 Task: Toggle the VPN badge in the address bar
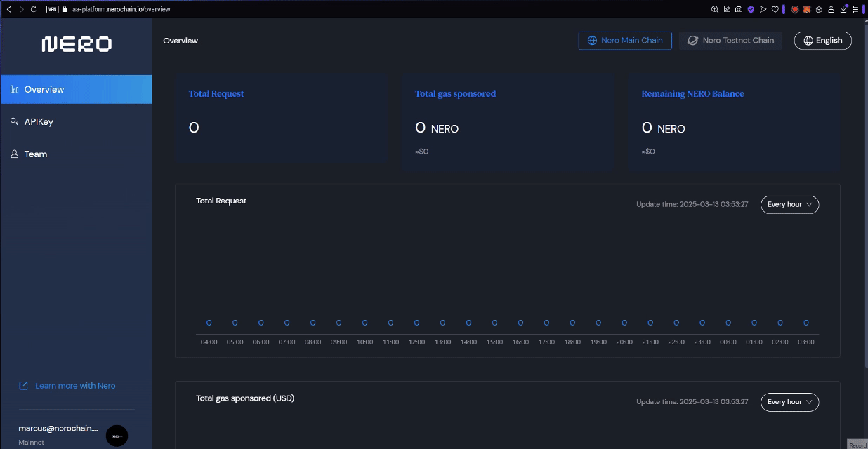(52, 9)
